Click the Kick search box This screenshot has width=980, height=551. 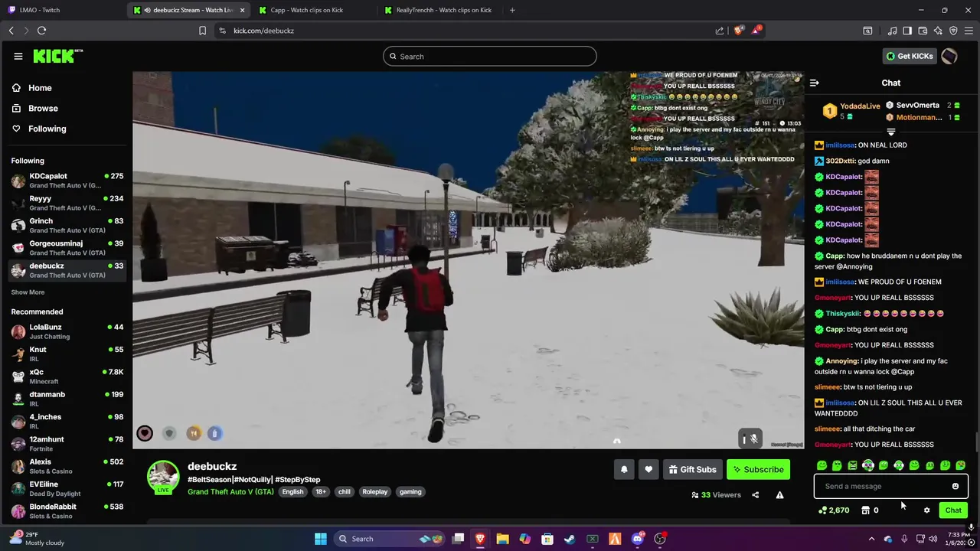(x=490, y=56)
